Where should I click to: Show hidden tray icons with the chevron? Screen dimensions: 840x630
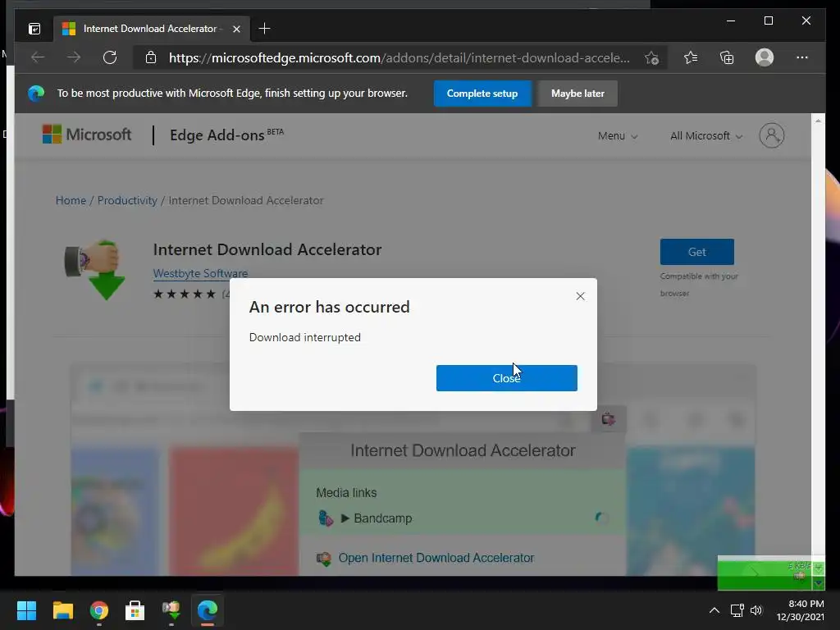pyautogui.click(x=714, y=610)
